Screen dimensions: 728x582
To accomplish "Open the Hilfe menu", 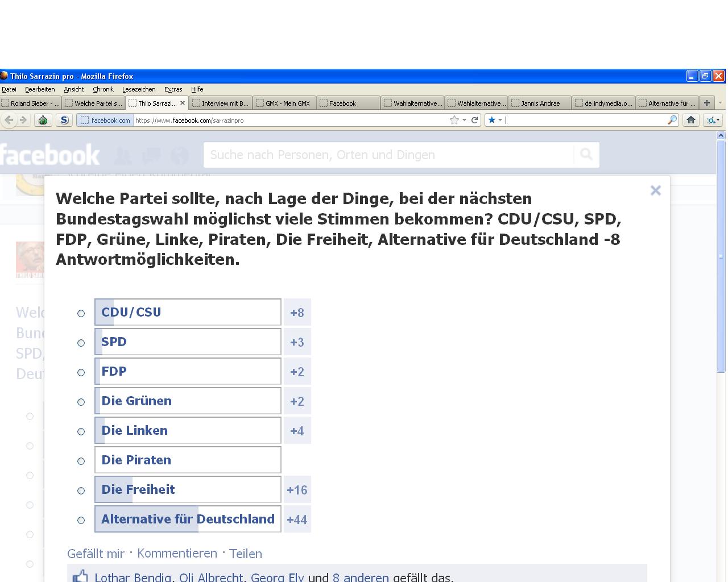I will (197, 89).
